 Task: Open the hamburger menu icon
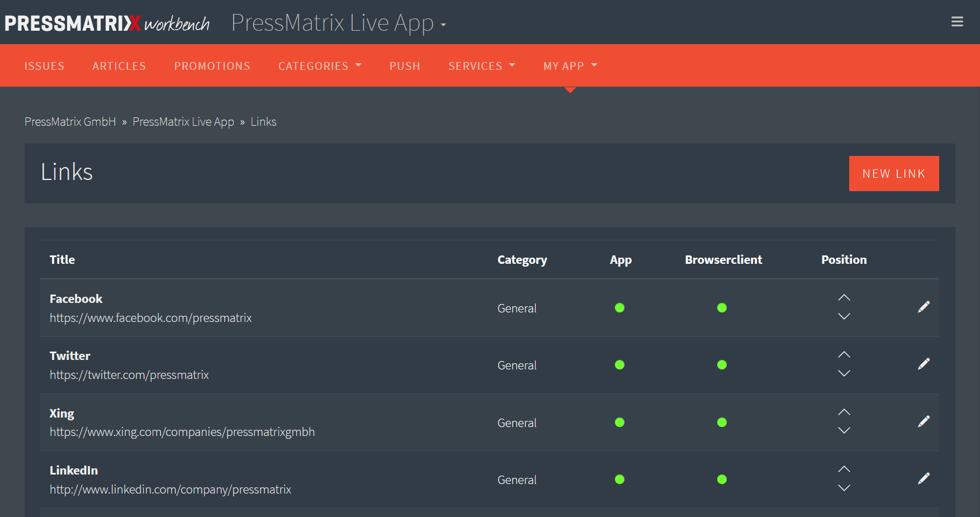coord(957,22)
